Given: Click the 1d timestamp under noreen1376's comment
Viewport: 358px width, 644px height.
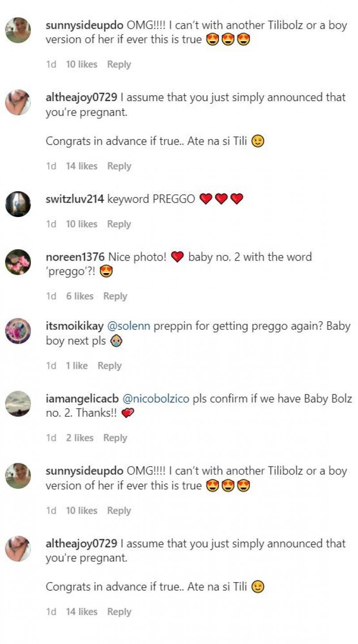Looking at the screenshot, I should point(51,296).
